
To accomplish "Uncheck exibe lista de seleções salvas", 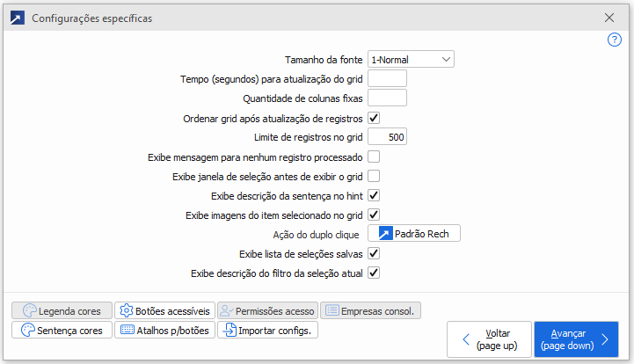I will (x=374, y=253).
